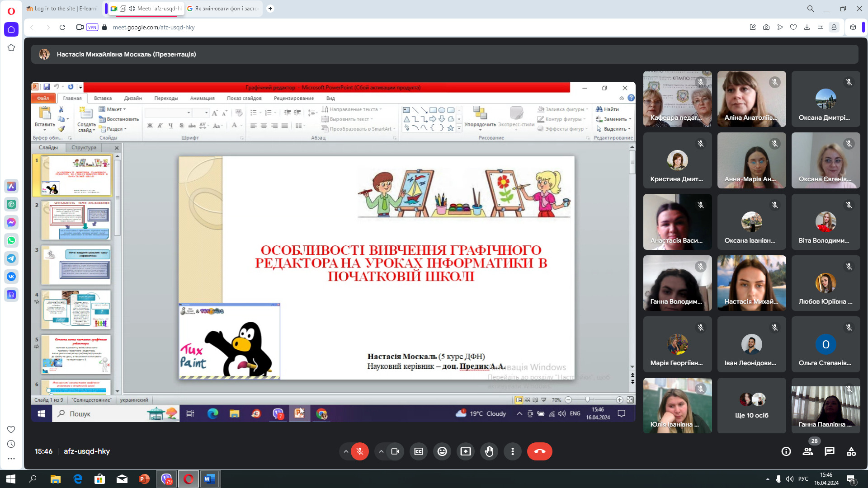
Task: Show the meeting participants list
Action: point(808,451)
